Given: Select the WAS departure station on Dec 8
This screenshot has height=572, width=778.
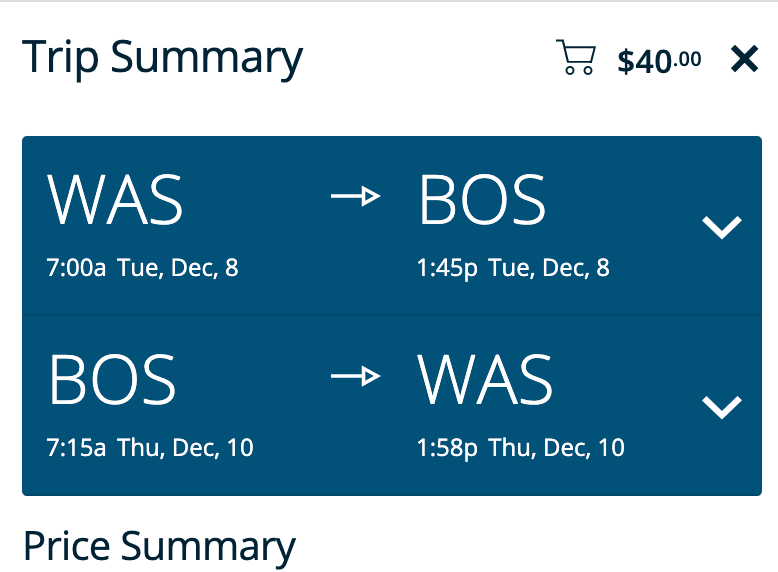Looking at the screenshot, I should click(115, 200).
